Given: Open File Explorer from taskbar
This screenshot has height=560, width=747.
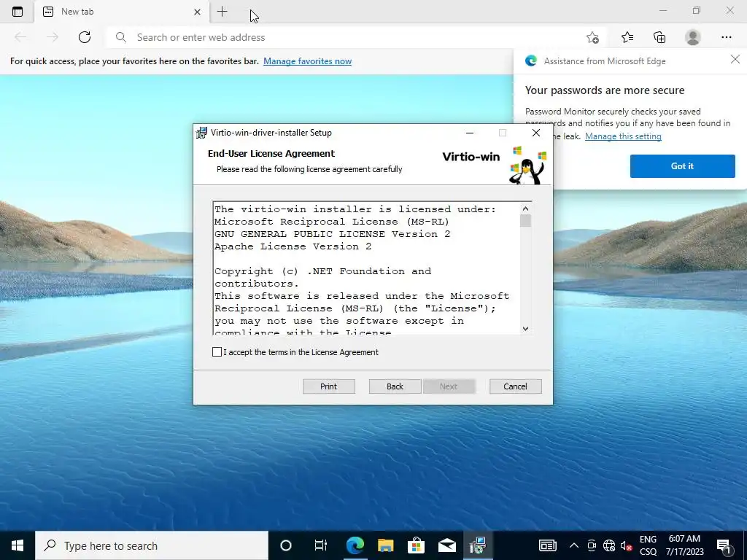Looking at the screenshot, I should click(x=385, y=545).
